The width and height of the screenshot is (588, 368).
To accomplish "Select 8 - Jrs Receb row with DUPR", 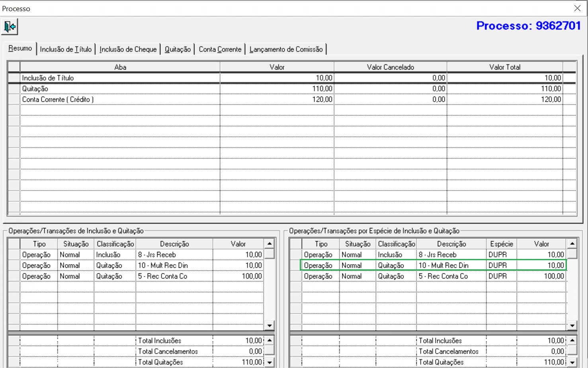I will [434, 255].
